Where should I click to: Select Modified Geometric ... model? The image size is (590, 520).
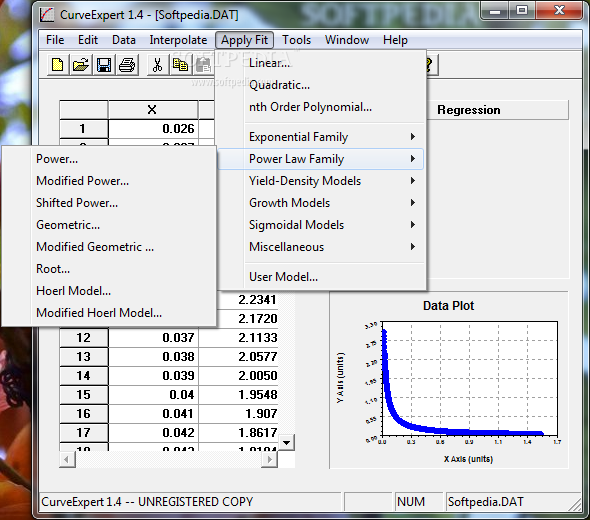click(x=109, y=247)
